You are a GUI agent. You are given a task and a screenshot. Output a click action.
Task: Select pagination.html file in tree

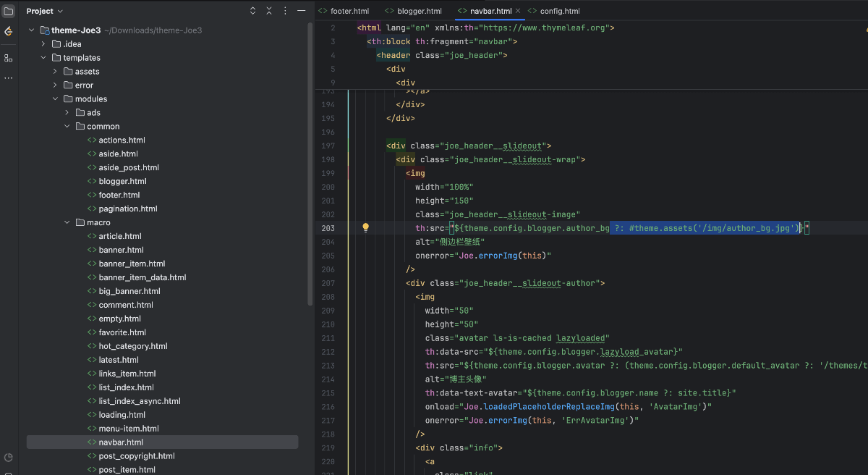[127, 209]
